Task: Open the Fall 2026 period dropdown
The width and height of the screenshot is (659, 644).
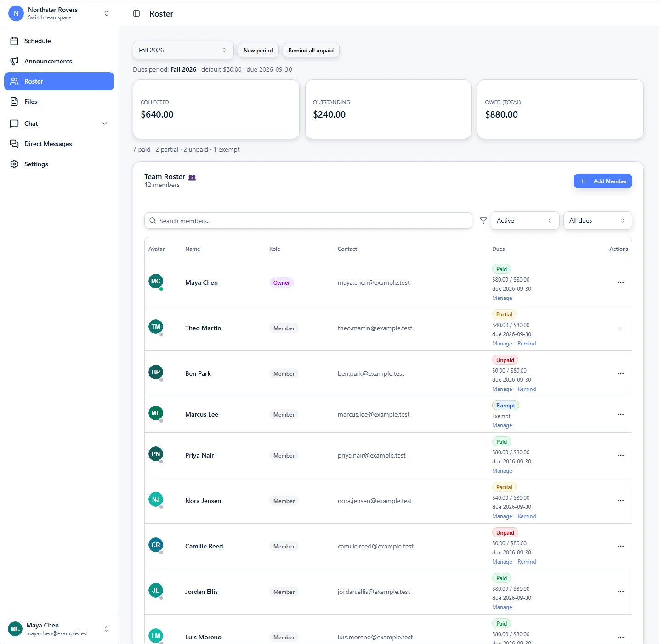Action: [x=183, y=50]
